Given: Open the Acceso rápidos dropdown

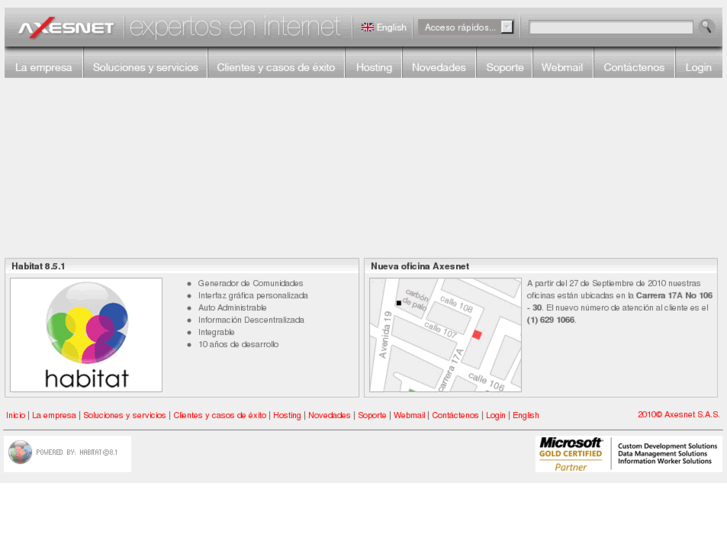Looking at the screenshot, I should [x=466, y=27].
